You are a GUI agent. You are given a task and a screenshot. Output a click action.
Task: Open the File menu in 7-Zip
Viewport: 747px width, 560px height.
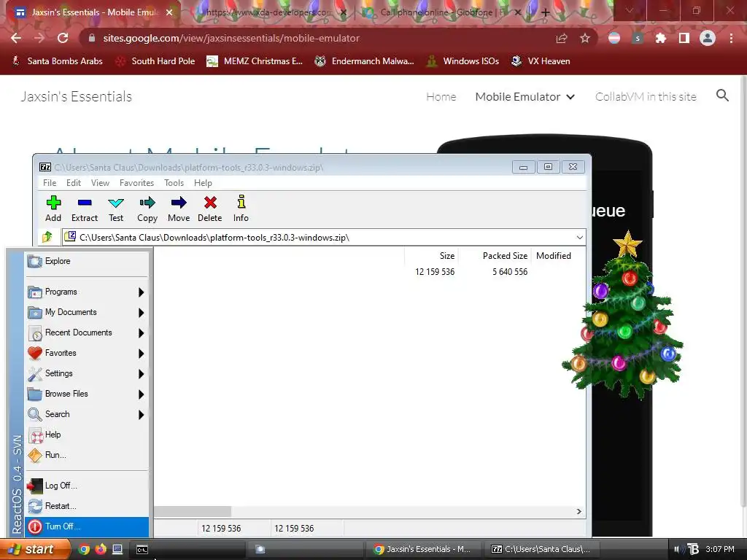pyautogui.click(x=50, y=183)
